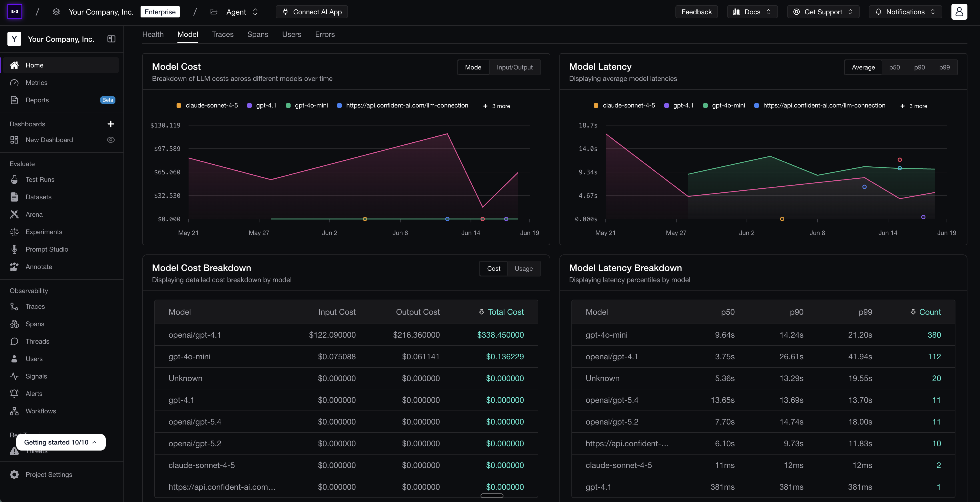Switch to the Spans tab

tap(257, 34)
